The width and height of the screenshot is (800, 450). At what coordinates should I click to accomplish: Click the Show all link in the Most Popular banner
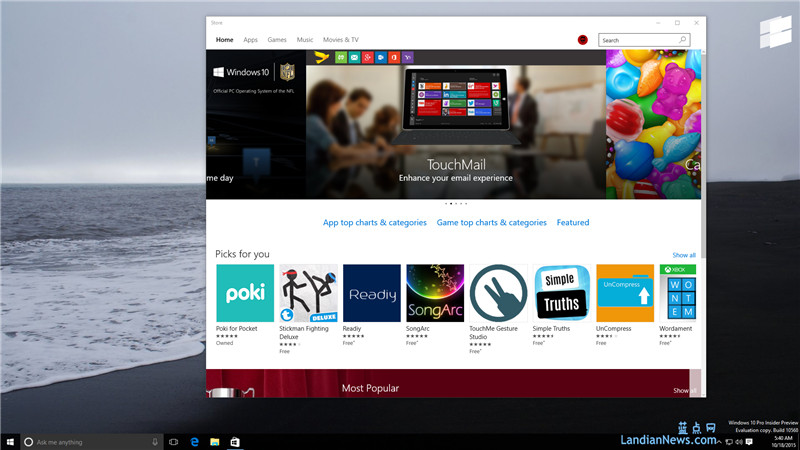[684, 390]
